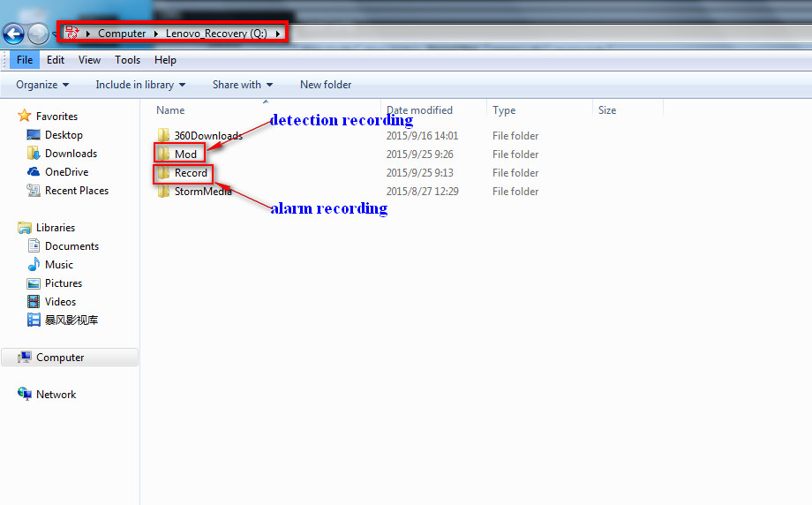Viewport: 812px width, 505px height.
Task: Open the Help menu
Action: pos(165,60)
